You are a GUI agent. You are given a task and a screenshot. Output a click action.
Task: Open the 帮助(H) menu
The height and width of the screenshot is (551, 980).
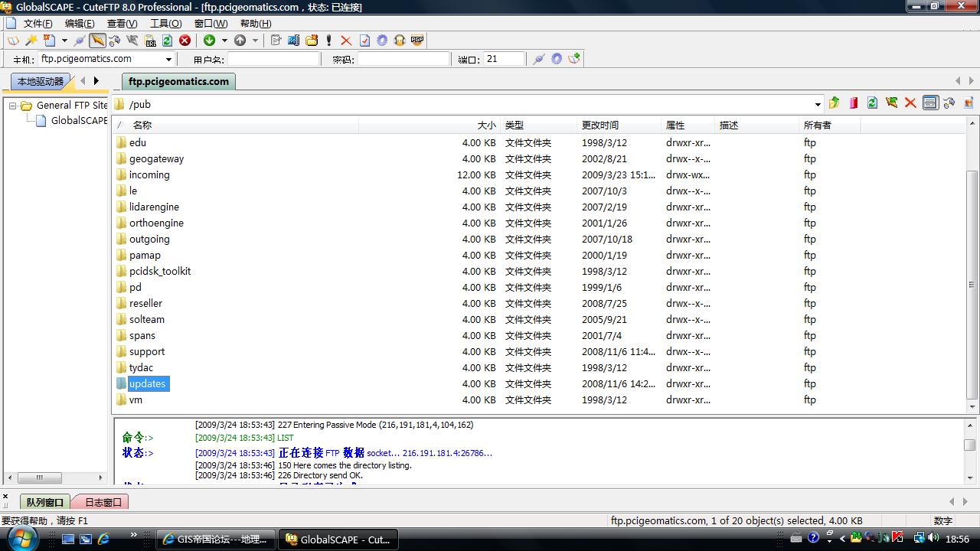pos(256,24)
